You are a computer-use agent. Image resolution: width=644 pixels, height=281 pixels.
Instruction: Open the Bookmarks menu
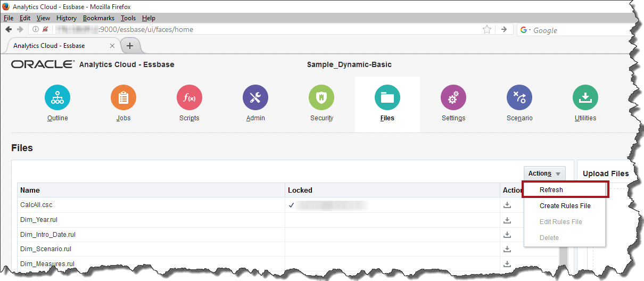pyautogui.click(x=99, y=18)
